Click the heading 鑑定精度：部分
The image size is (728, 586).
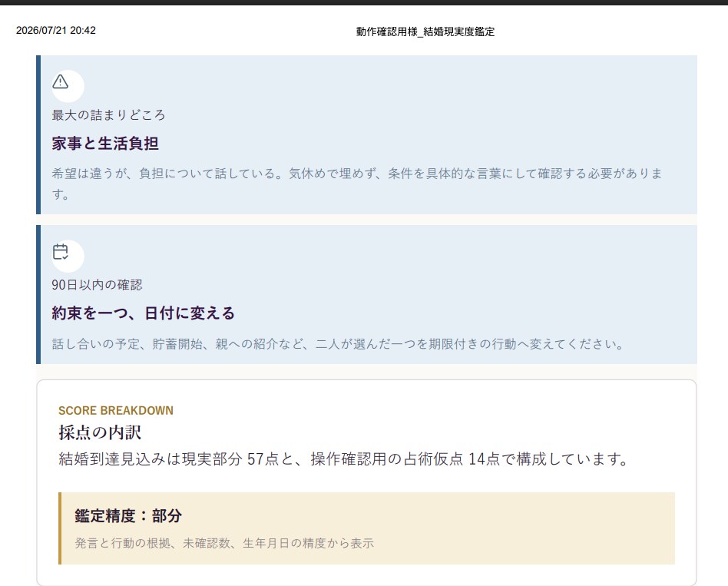tap(128, 516)
